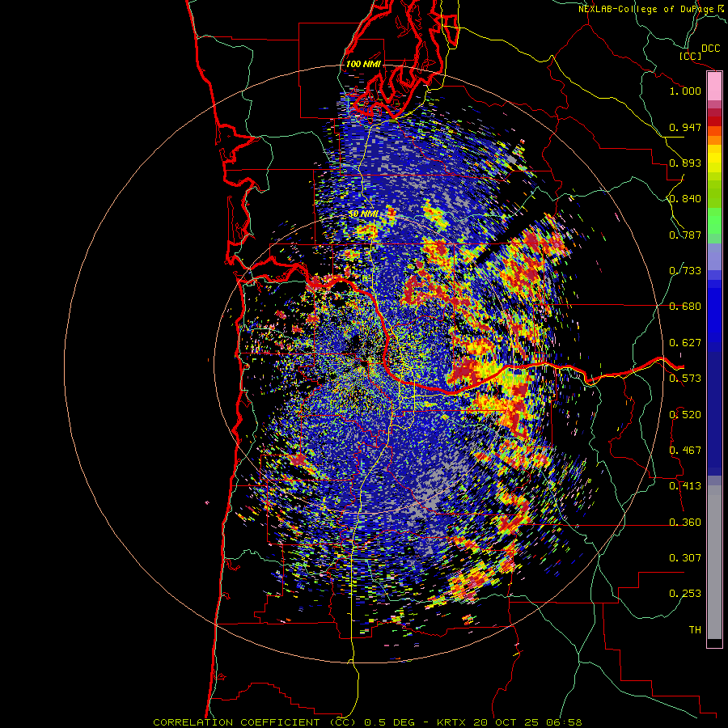
Task: Click the NEXLAB-College of DuPage label
Action: [x=648, y=9]
